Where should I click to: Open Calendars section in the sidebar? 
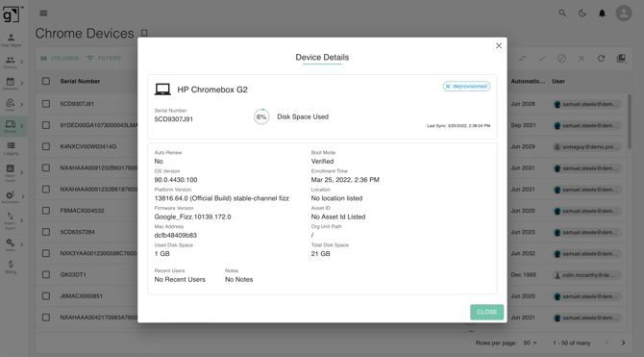pos(11,84)
